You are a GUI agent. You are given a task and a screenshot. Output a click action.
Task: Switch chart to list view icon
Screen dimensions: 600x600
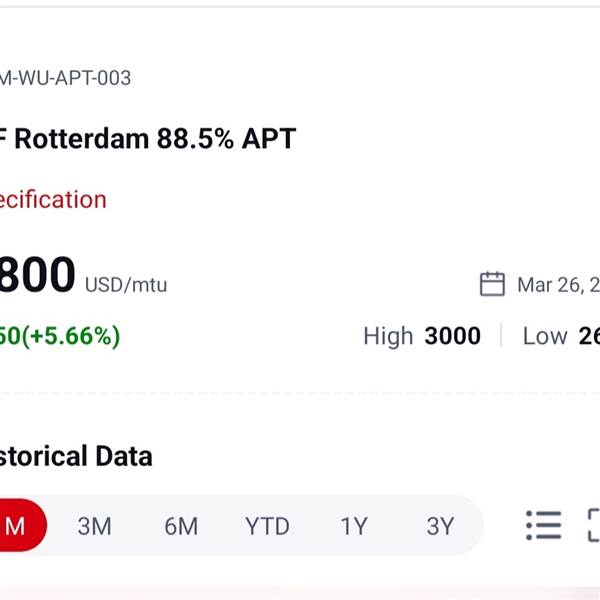(x=543, y=525)
